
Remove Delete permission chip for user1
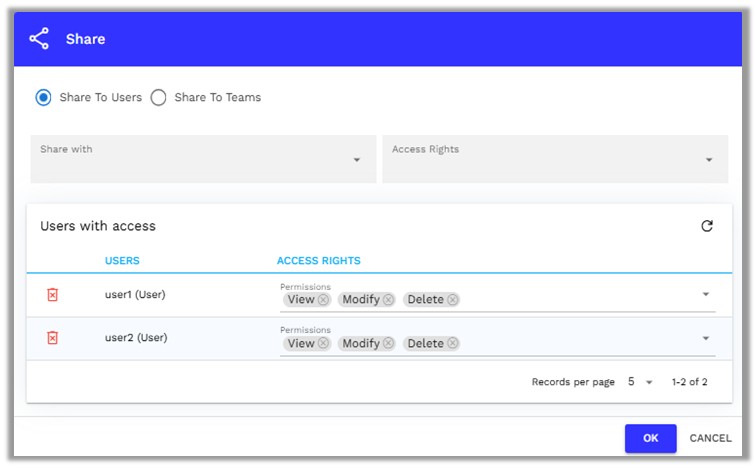[x=452, y=300]
